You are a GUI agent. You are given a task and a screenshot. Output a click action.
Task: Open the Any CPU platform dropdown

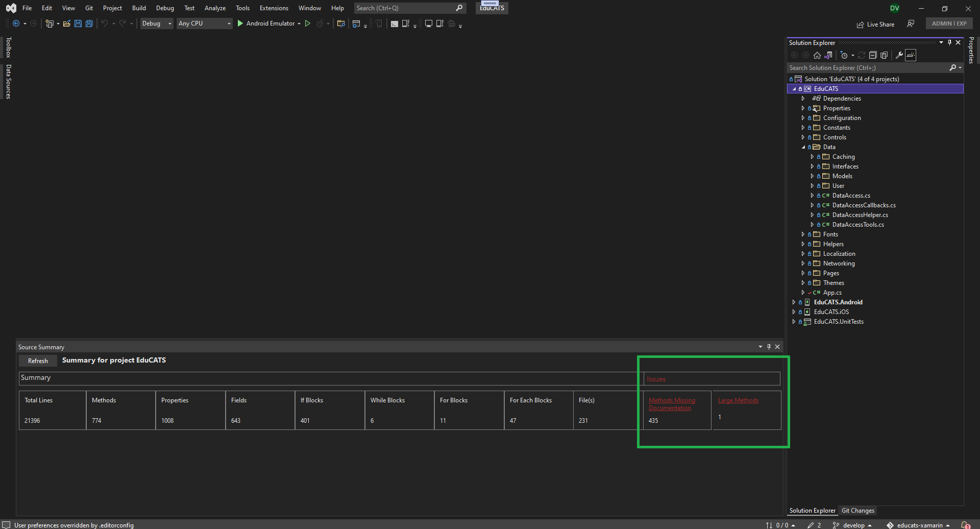(x=204, y=23)
